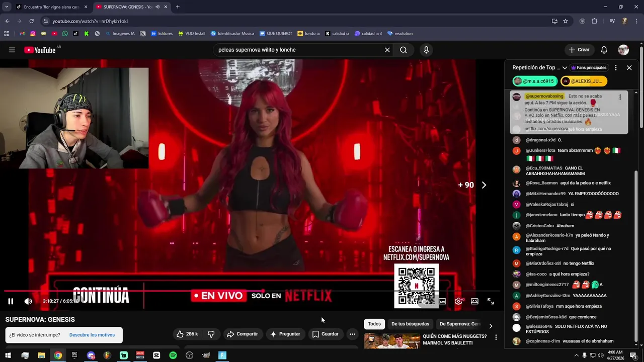Open Marmol vs Bauletti video thumbnail

coord(392,341)
